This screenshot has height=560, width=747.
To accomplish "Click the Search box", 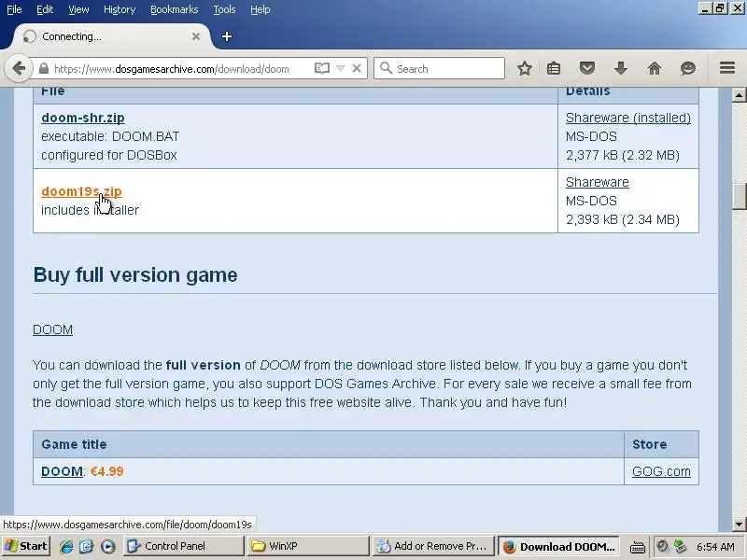I will point(439,68).
